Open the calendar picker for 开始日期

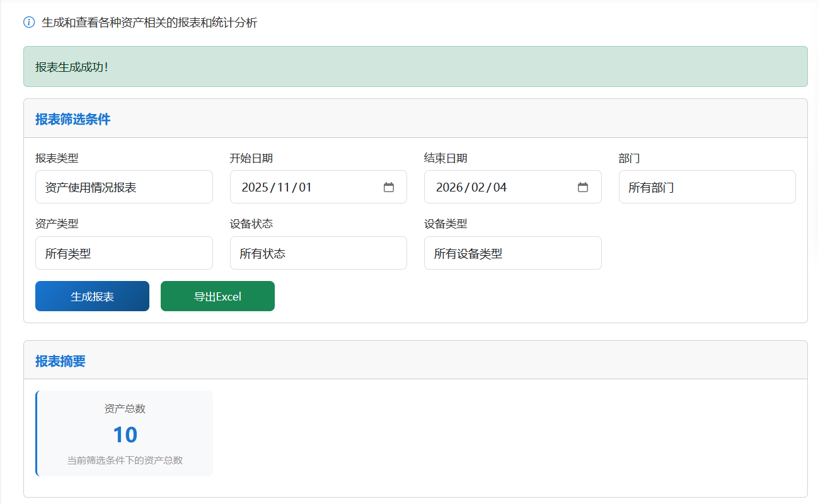tap(389, 187)
